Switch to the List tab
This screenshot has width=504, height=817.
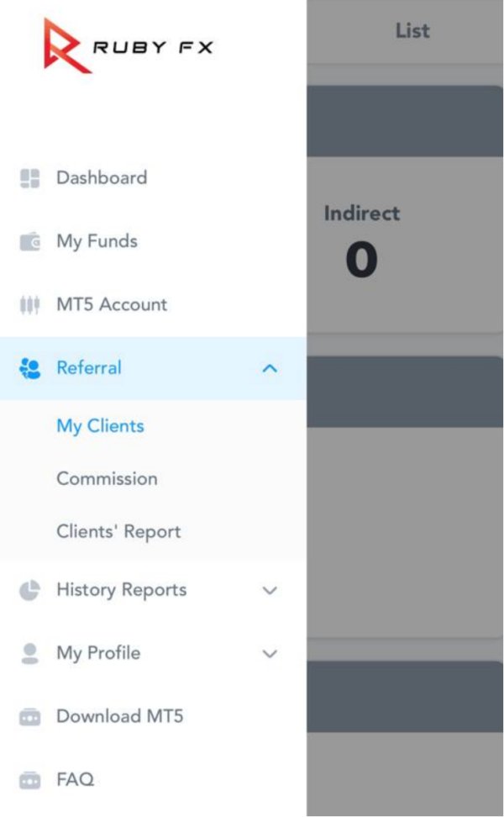[412, 31]
